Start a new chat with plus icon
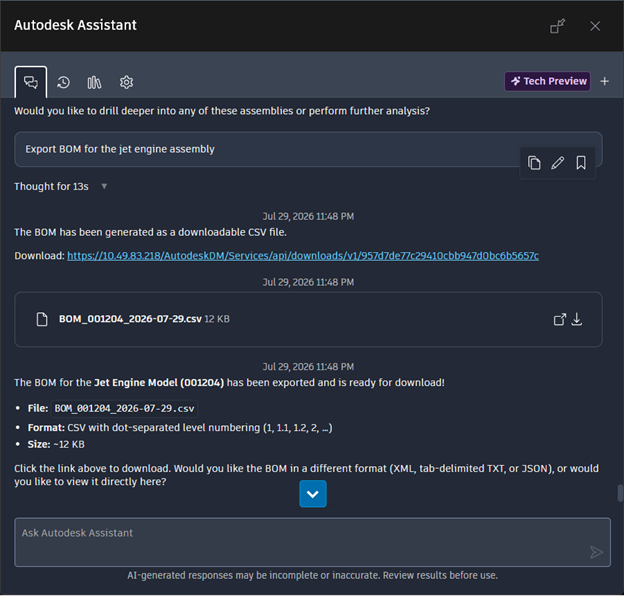The width and height of the screenshot is (624, 596). click(604, 81)
